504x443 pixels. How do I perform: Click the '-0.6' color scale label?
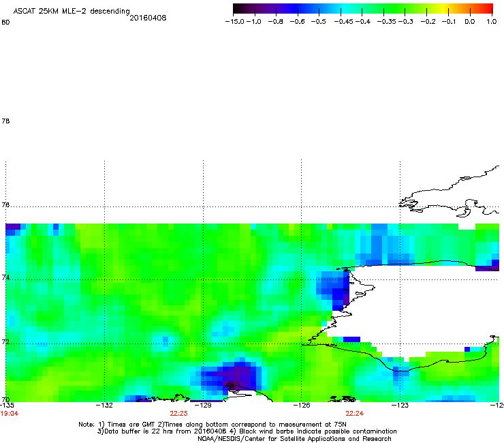coord(297,22)
